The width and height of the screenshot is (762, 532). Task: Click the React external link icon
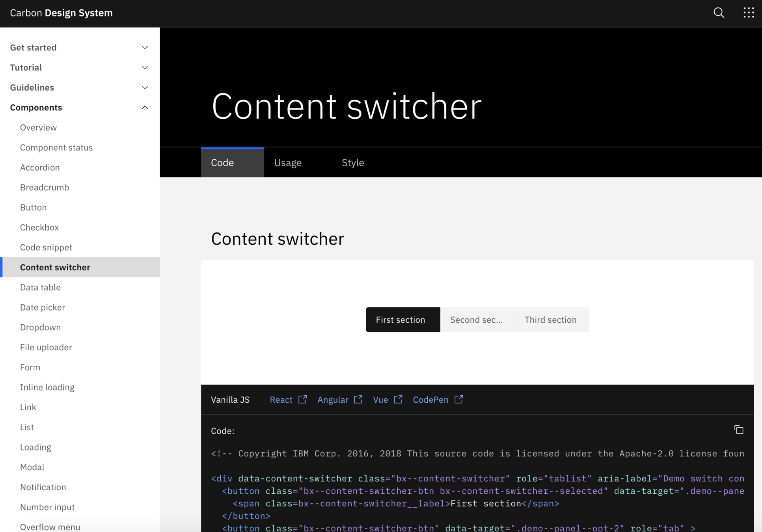pyautogui.click(x=302, y=400)
